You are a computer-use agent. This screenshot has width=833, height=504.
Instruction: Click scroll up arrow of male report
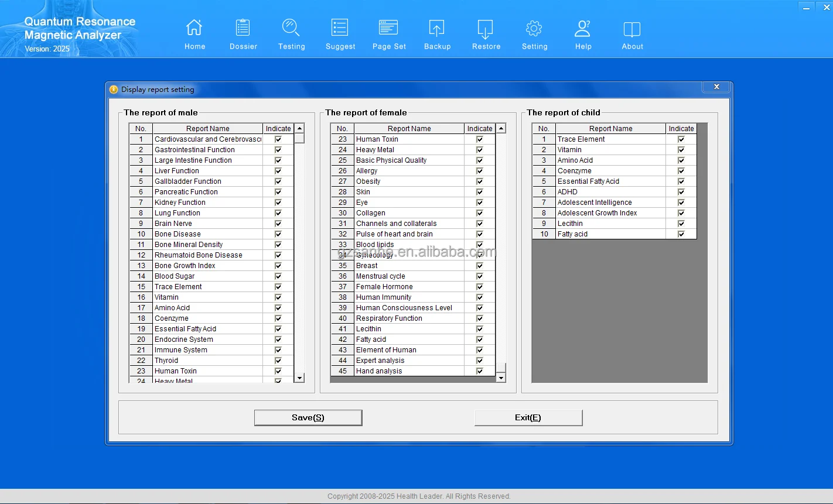coord(299,129)
